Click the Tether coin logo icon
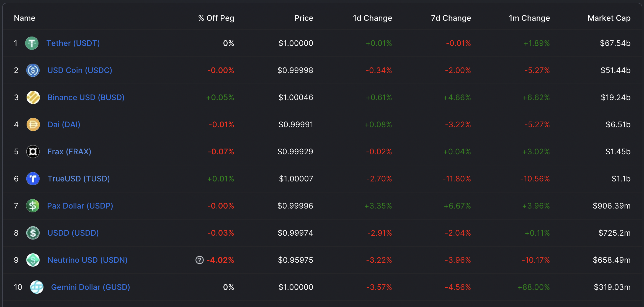 tap(32, 43)
